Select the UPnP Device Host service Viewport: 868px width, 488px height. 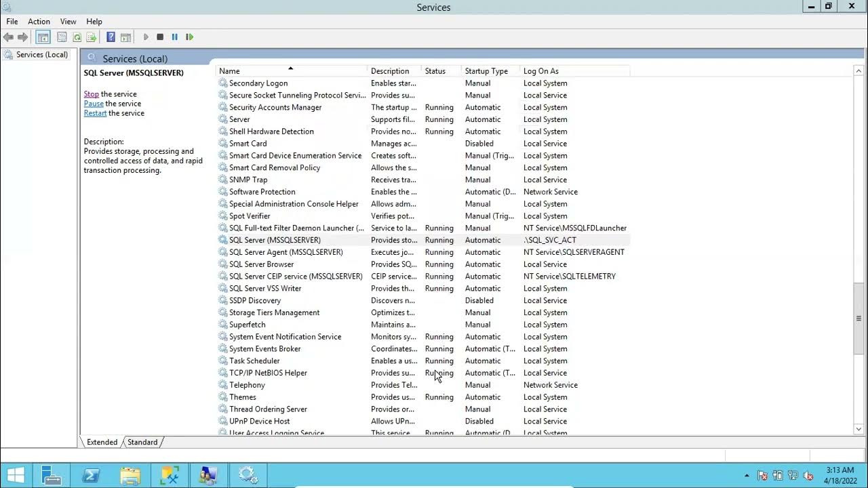[x=423, y=421]
